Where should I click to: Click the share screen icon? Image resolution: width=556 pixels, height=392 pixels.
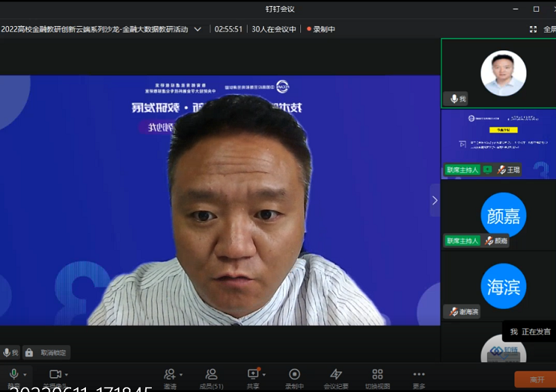[x=253, y=374]
